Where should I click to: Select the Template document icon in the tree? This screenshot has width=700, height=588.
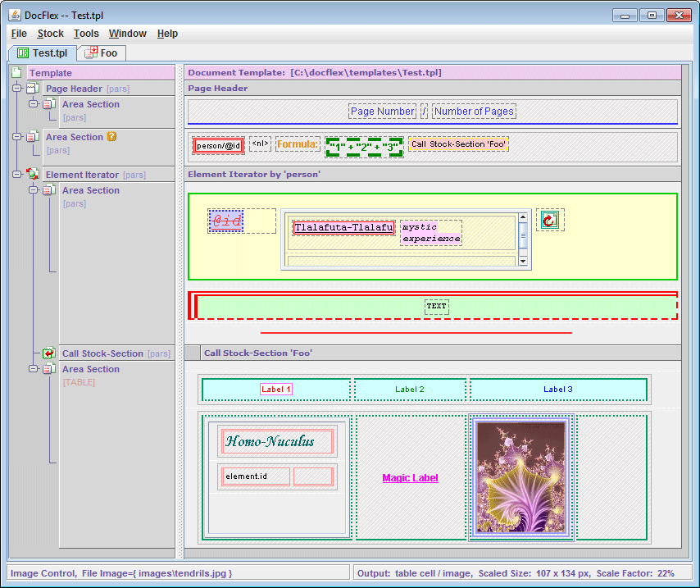click(x=16, y=72)
